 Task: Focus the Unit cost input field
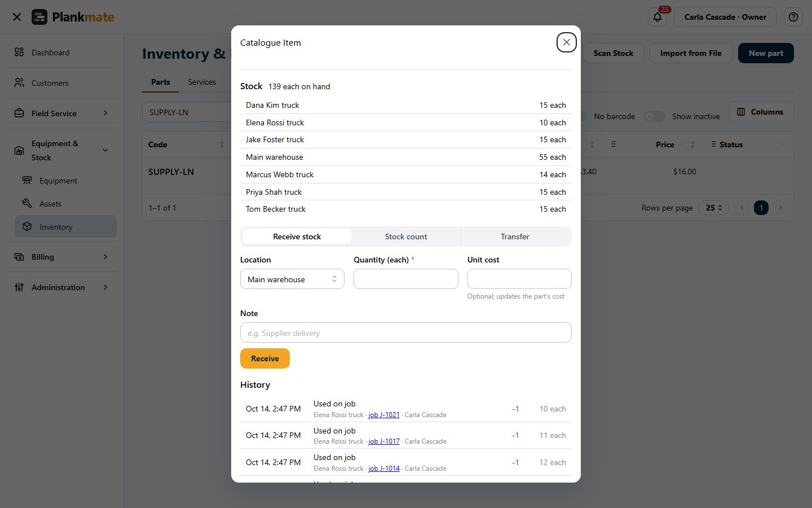point(519,279)
